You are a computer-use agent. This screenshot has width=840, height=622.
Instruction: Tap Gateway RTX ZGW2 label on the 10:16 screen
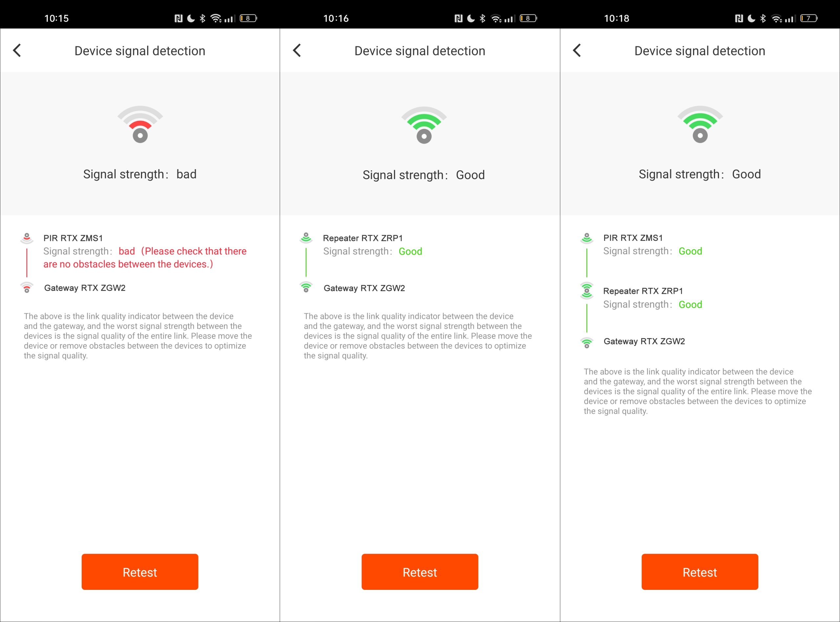[364, 288]
